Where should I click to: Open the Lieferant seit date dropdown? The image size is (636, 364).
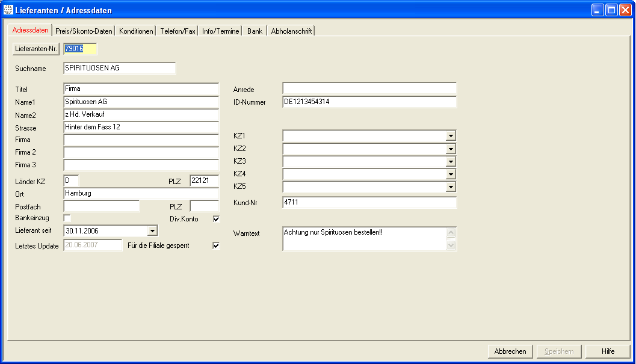click(x=152, y=230)
